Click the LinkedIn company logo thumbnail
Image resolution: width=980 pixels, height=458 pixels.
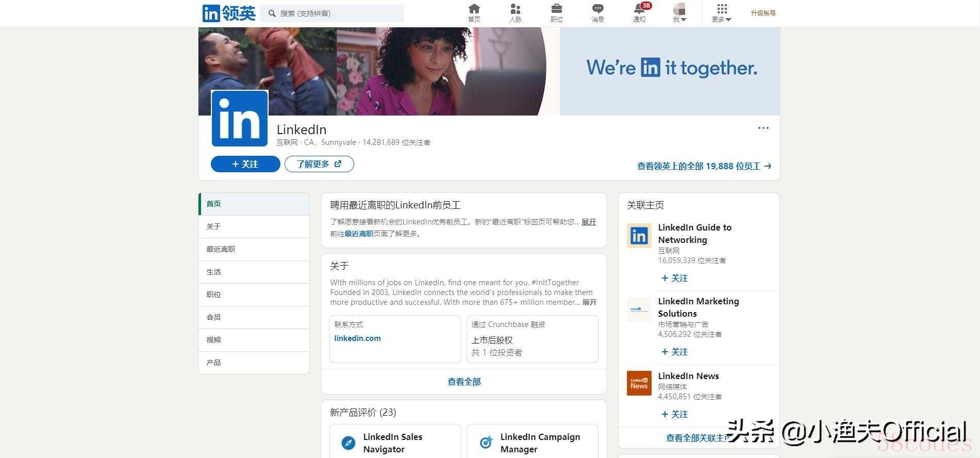240,119
